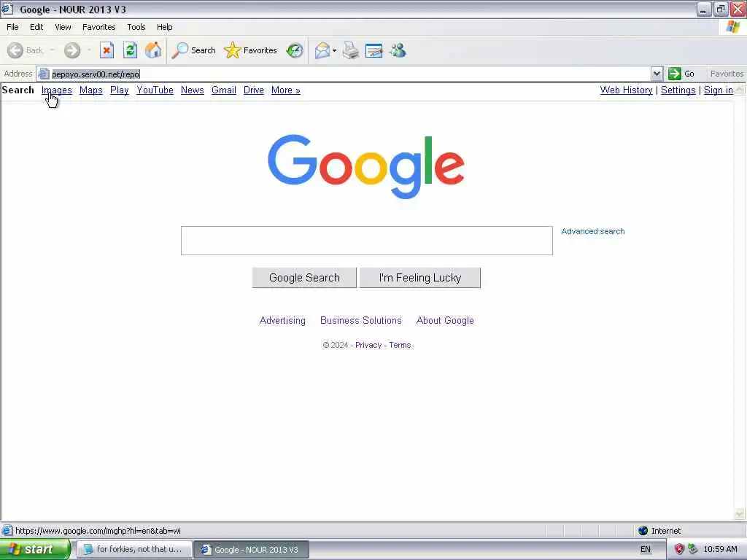Click the page icon in address bar

tap(44, 74)
